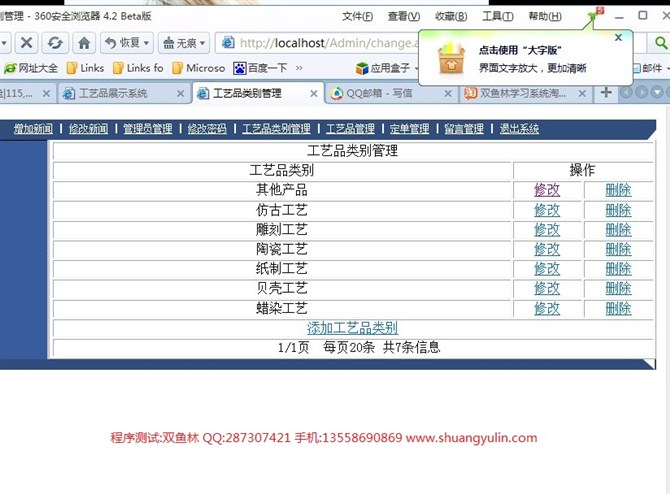This screenshot has width=670, height=494.
Task: Click 删除 for 蜡染工艺 row
Action: (x=618, y=309)
